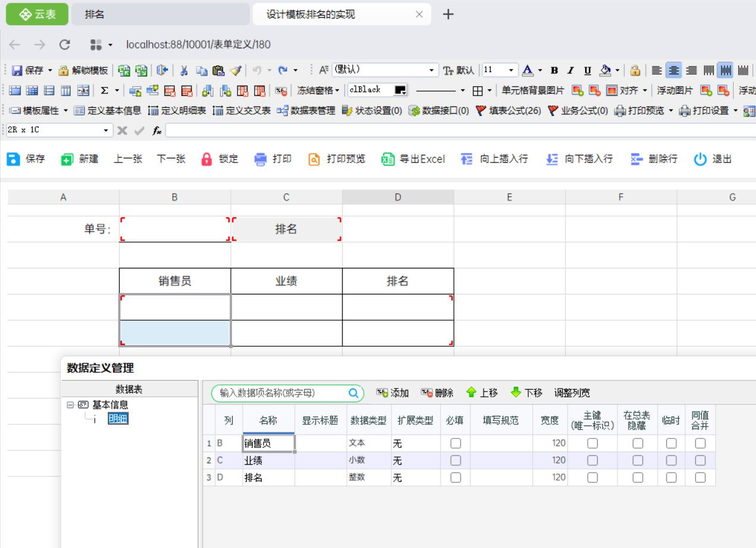Add a floating image icon
Screen dimensions: 756x548
(x=706, y=90)
